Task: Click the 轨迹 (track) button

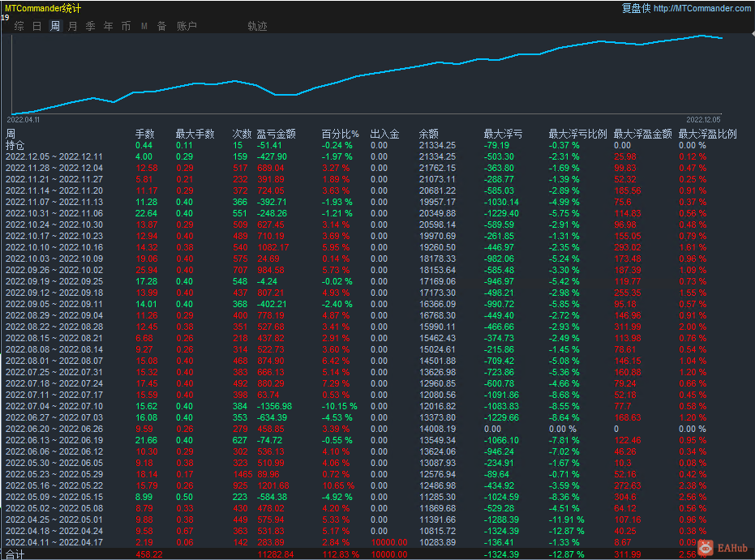Action: [x=257, y=26]
